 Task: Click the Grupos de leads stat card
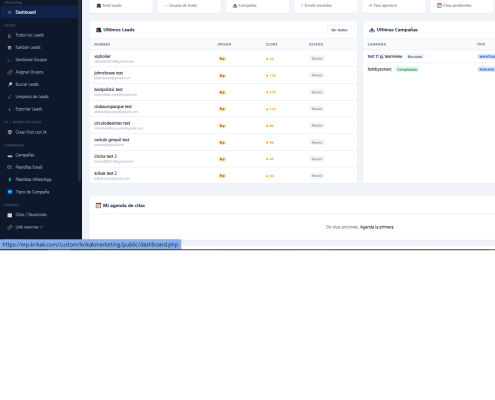click(189, 6)
